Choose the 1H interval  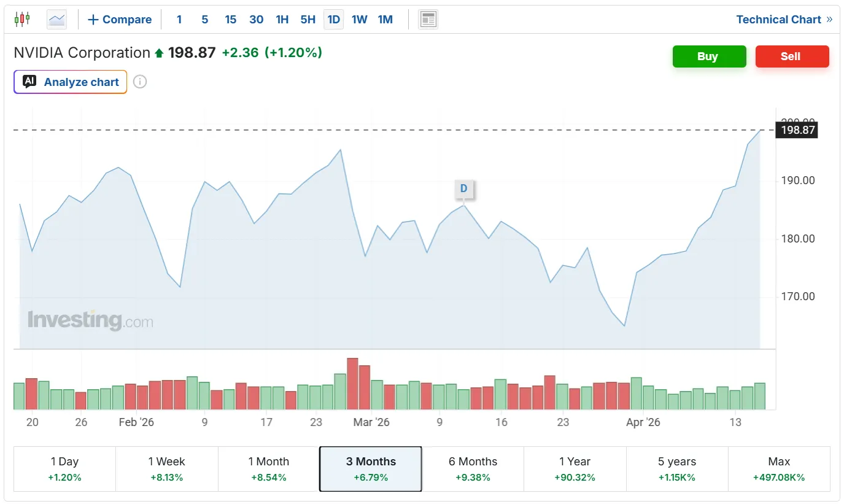point(282,20)
